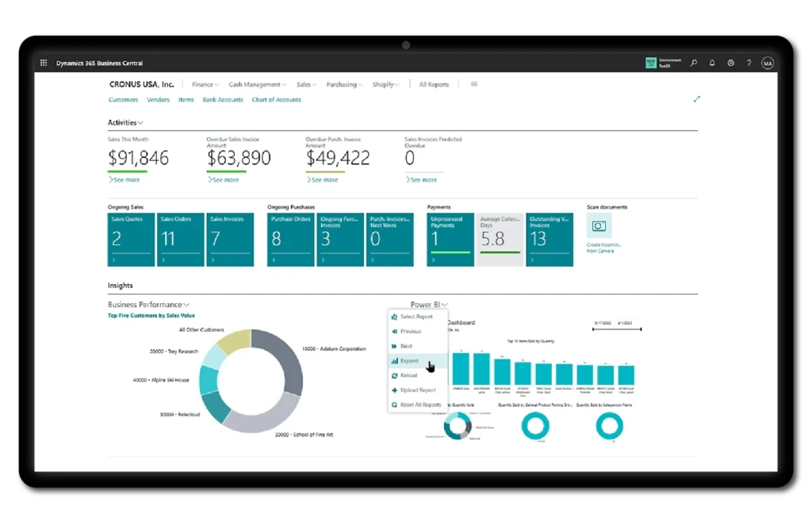The width and height of the screenshot is (812, 523).
Task: Expand the Shopify menu
Action: pos(386,84)
